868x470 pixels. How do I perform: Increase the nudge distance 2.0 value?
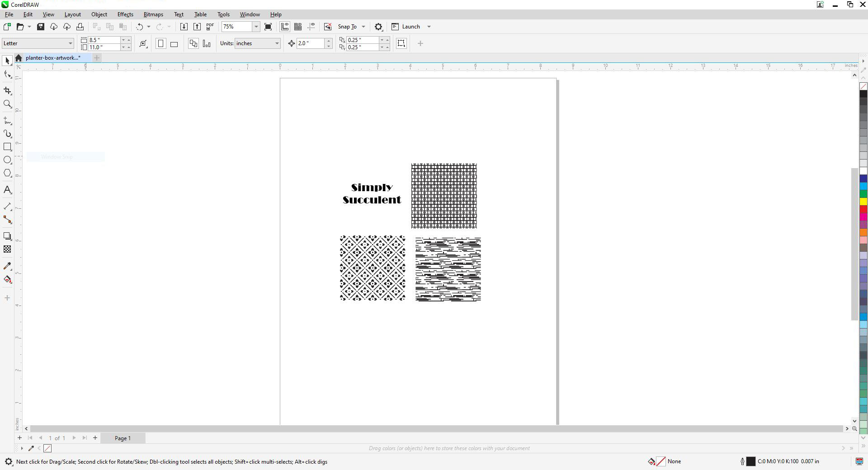point(329,41)
